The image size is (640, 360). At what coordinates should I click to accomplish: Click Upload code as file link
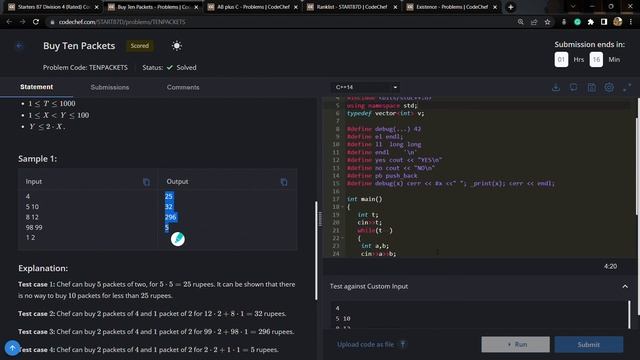(371, 344)
